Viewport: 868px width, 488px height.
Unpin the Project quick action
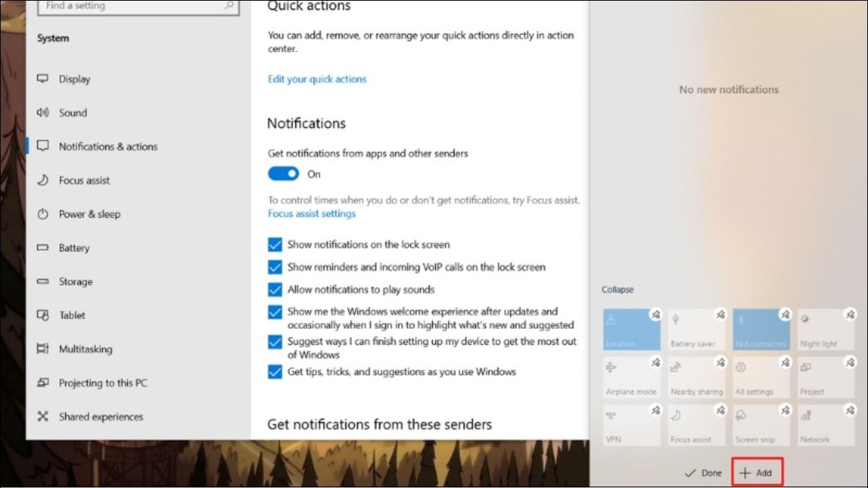(850, 362)
